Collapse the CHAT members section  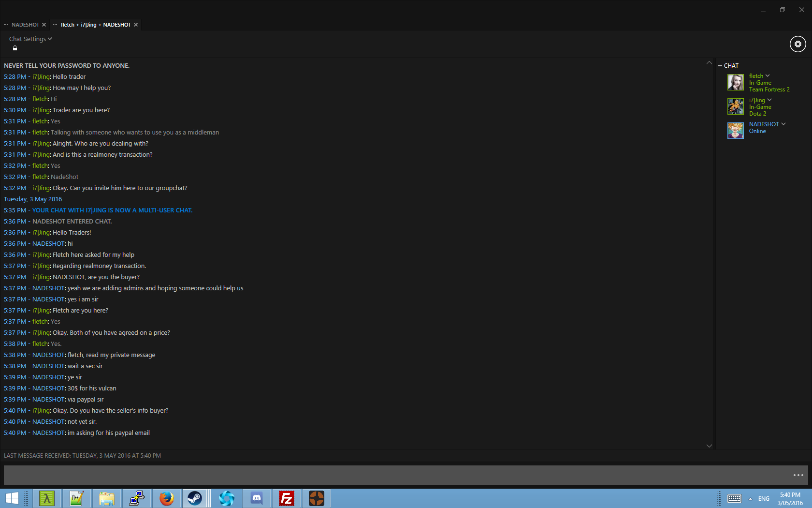pyautogui.click(x=720, y=66)
